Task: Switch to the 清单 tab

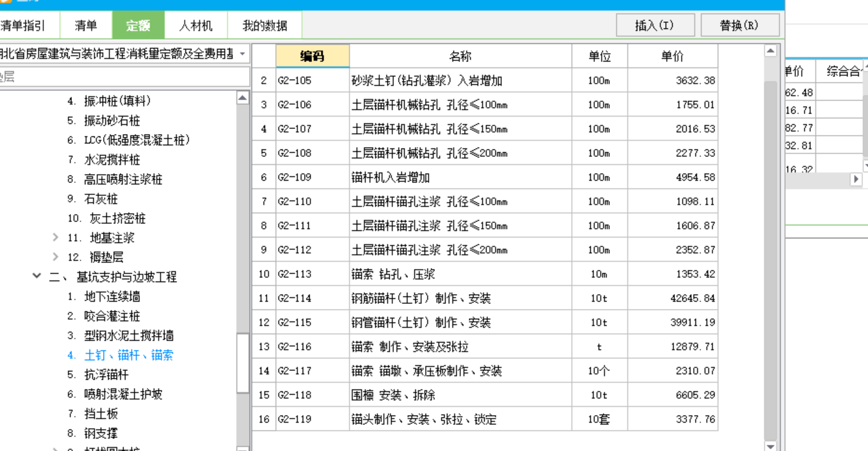Action: [86, 25]
